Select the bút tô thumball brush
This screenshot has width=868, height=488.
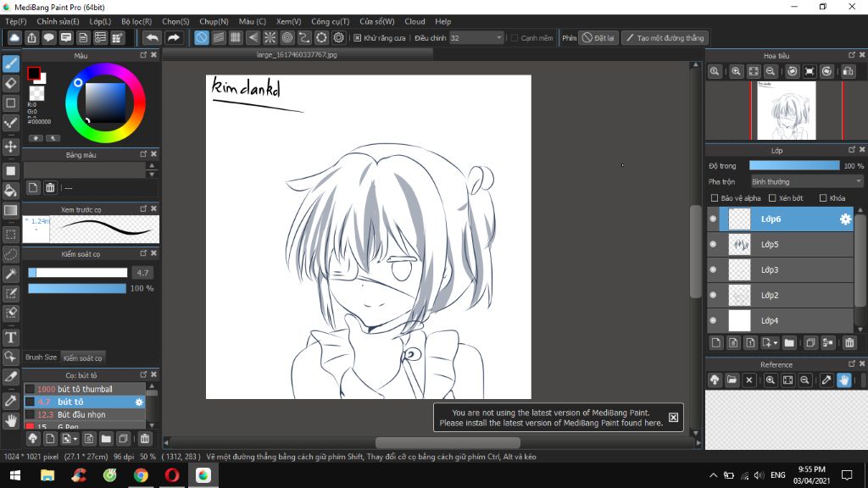pyautogui.click(x=84, y=389)
